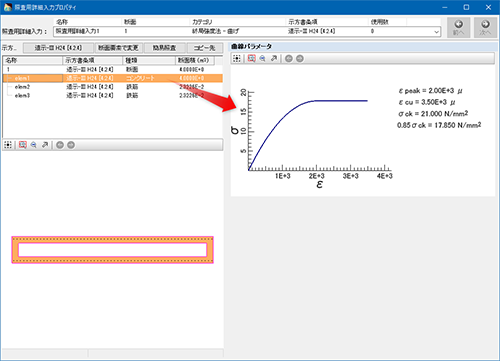Click the 断面要素で変更 button
The image size is (500, 361).
[x=118, y=48]
